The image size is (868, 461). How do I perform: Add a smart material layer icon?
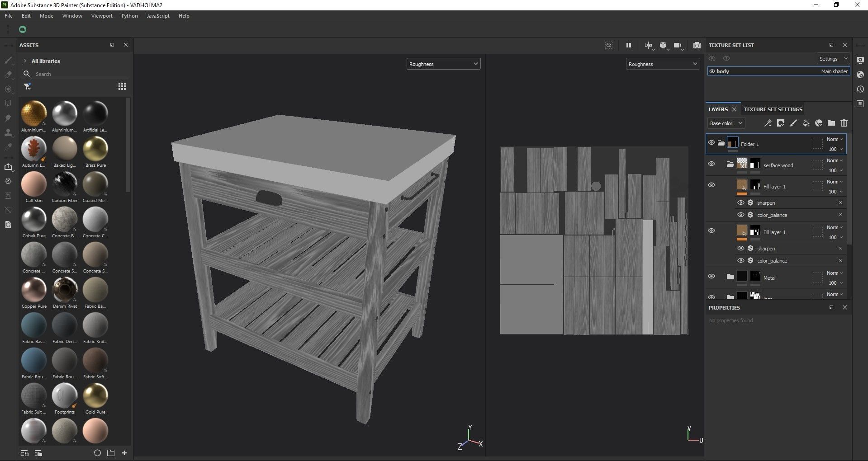coord(819,123)
